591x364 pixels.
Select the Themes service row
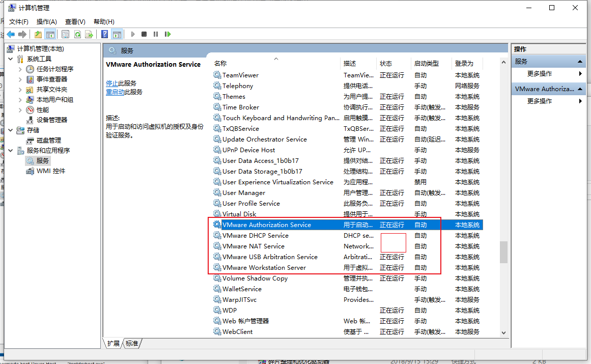347,96
